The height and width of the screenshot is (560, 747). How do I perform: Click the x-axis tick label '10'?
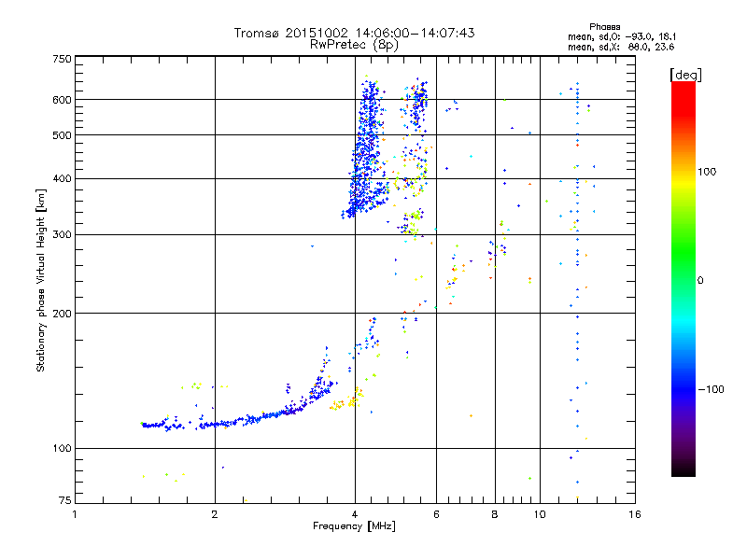pyautogui.click(x=540, y=514)
